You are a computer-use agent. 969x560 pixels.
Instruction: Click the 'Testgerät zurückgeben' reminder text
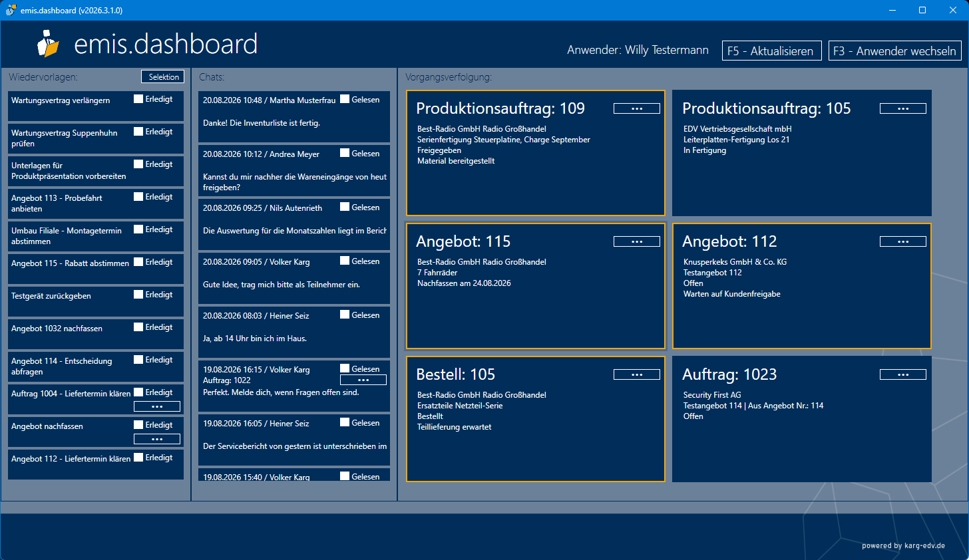(51, 296)
